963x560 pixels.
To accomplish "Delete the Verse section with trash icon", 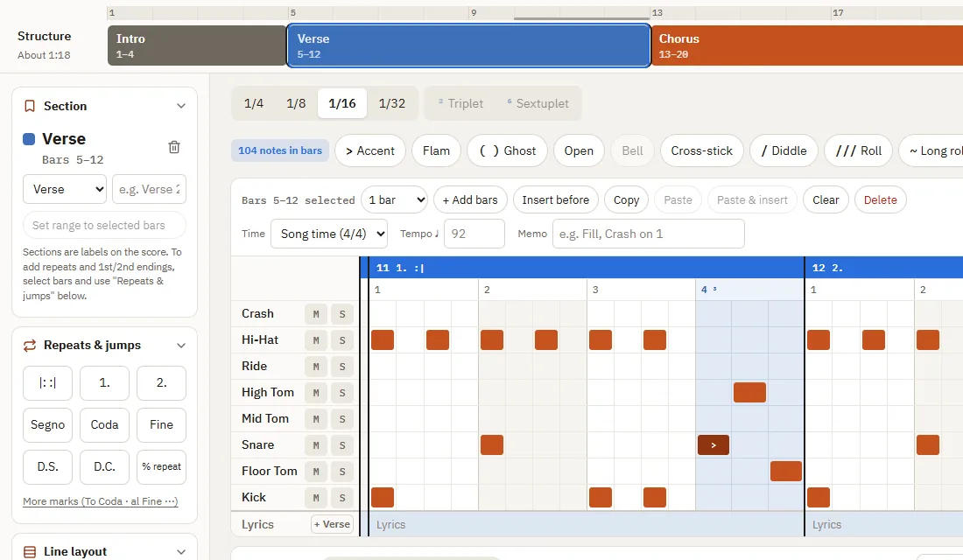I will [174, 147].
